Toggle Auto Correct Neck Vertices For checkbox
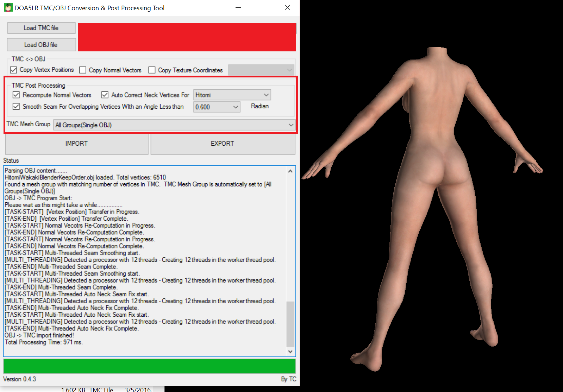Screen dimensions: 563x392 (x=105, y=95)
